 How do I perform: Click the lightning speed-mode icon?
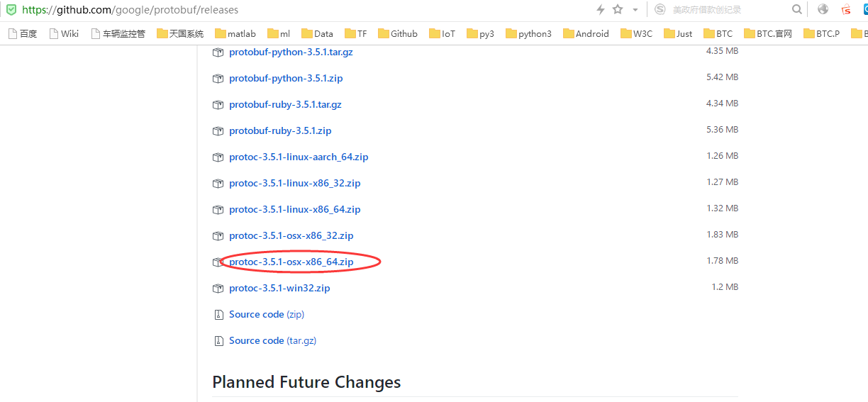(601, 10)
